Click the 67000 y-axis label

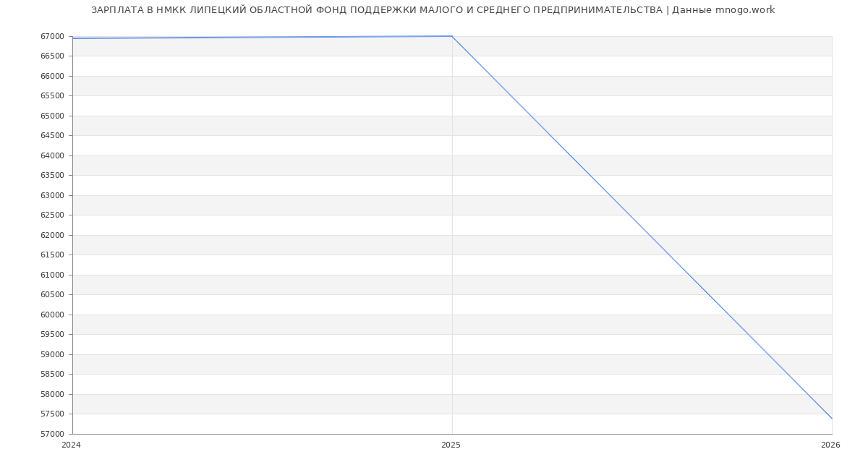[53, 36]
